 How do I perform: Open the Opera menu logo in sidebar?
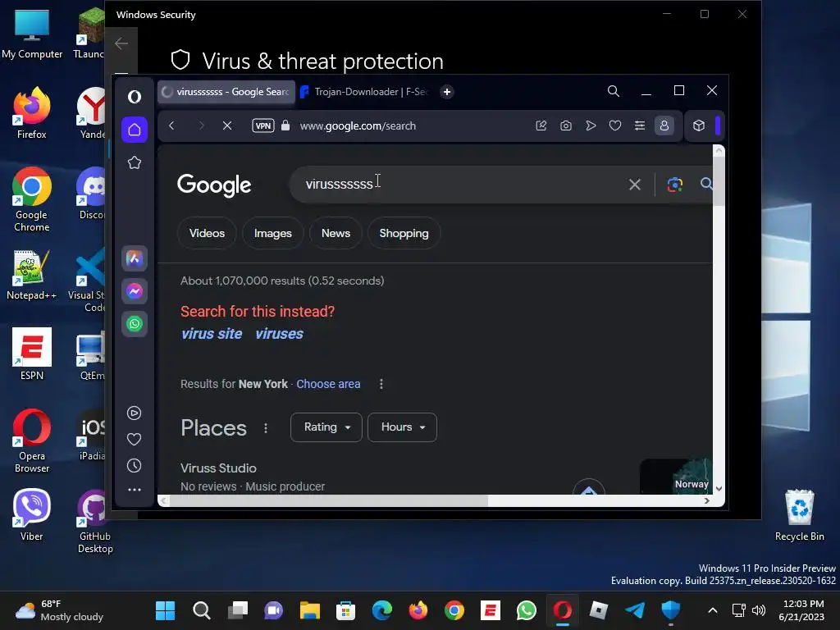[135, 97]
